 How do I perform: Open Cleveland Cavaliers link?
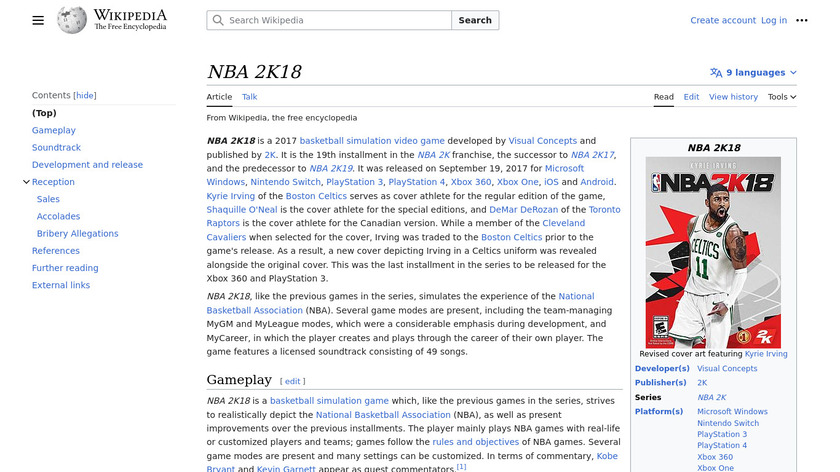pyautogui.click(x=396, y=230)
